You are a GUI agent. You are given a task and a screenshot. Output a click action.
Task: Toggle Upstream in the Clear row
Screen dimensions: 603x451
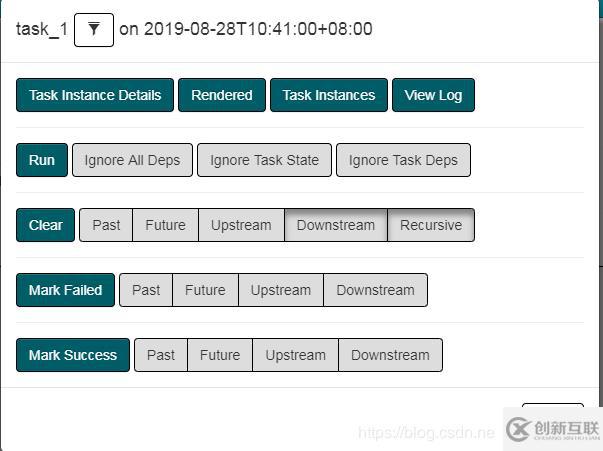pos(241,225)
